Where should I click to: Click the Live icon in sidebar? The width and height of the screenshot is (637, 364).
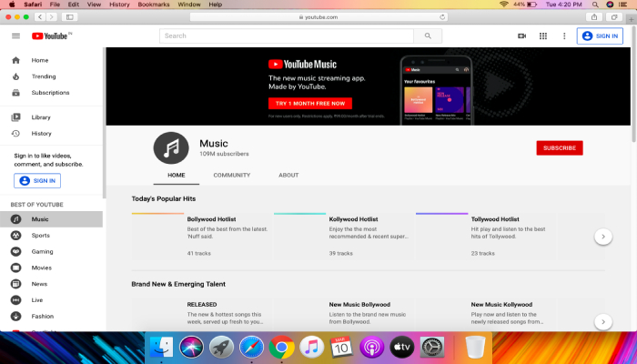tap(15, 299)
